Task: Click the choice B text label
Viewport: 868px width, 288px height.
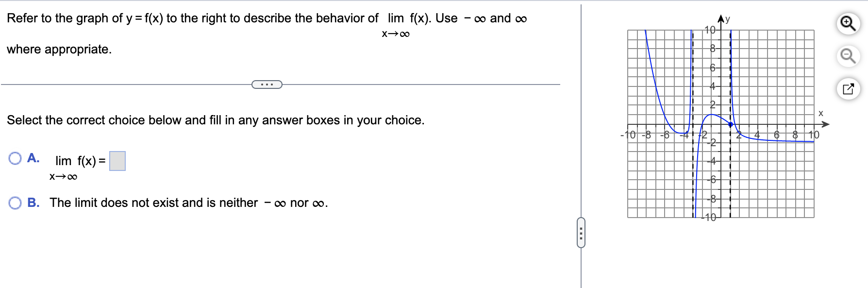Action: click(x=188, y=203)
